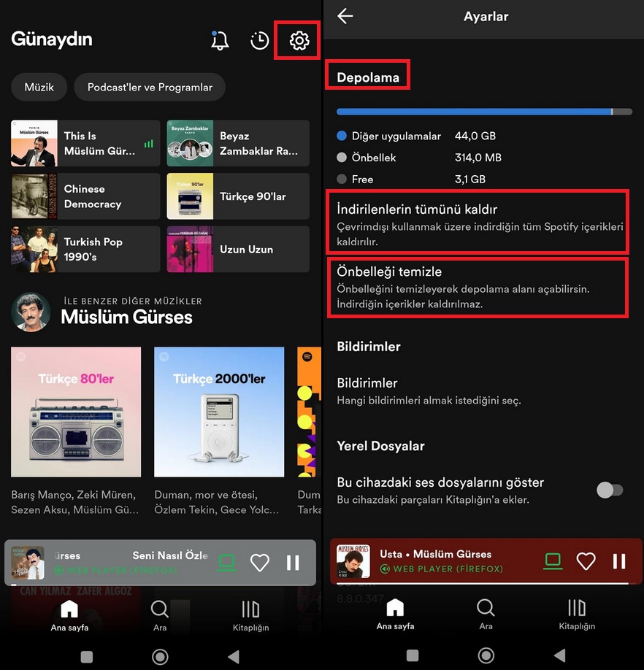Open Beyaz Zambaklar Radyo tile
Image resolution: width=644 pixels, height=670 pixels.
(x=238, y=143)
